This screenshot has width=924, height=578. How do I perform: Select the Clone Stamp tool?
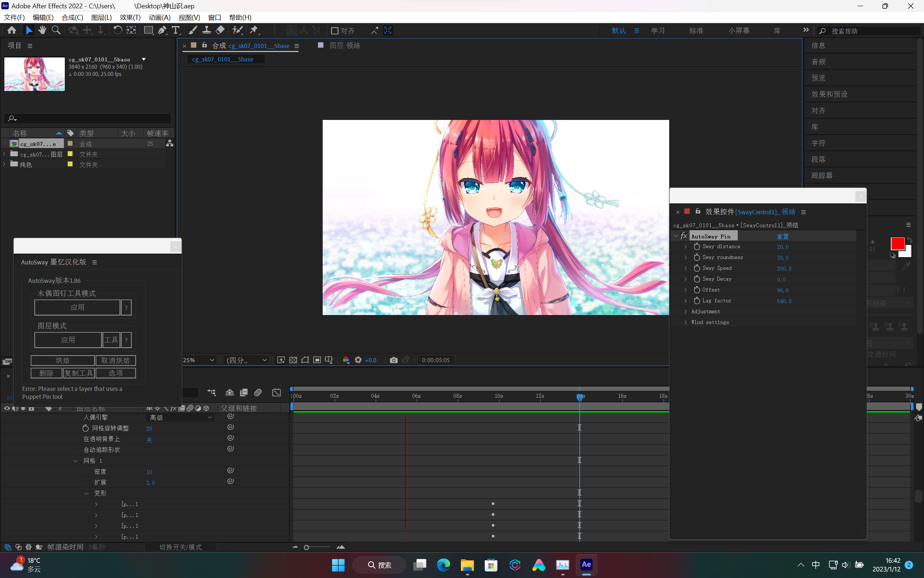pyautogui.click(x=206, y=30)
